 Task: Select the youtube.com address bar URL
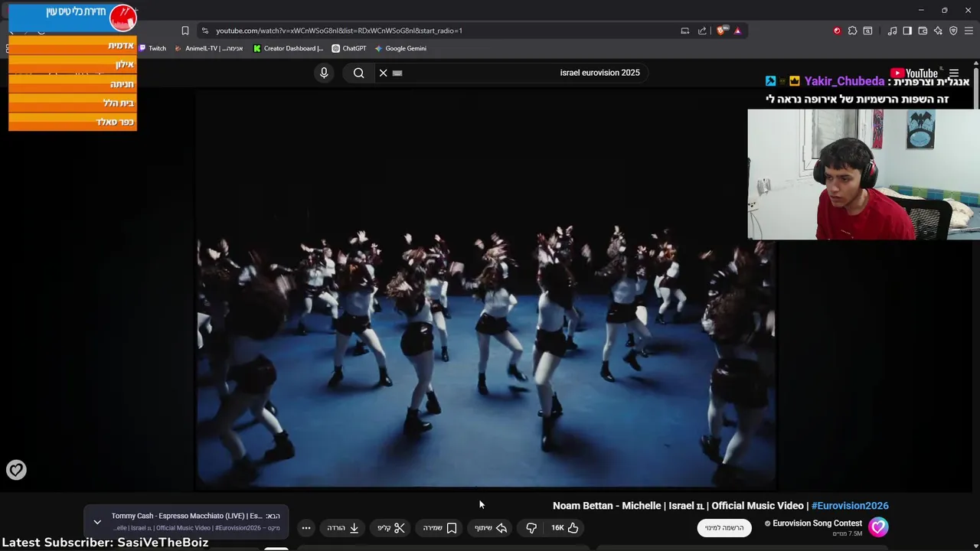click(339, 31)
